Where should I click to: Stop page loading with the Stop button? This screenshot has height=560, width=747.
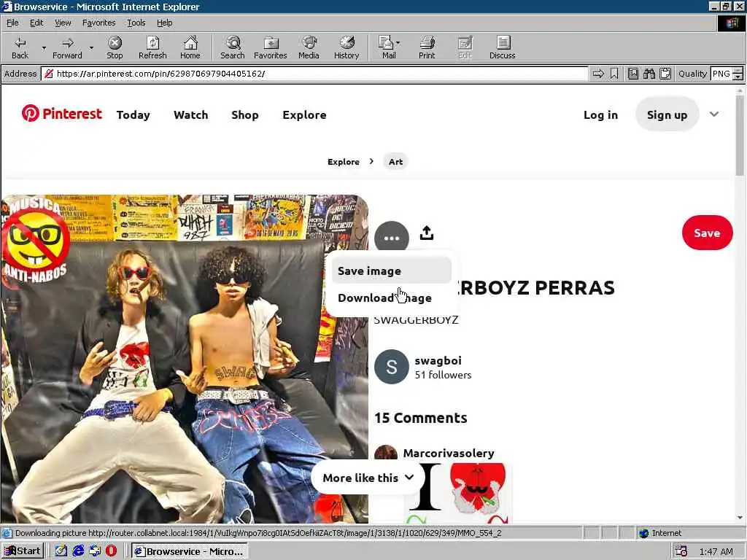coord(115,47)
